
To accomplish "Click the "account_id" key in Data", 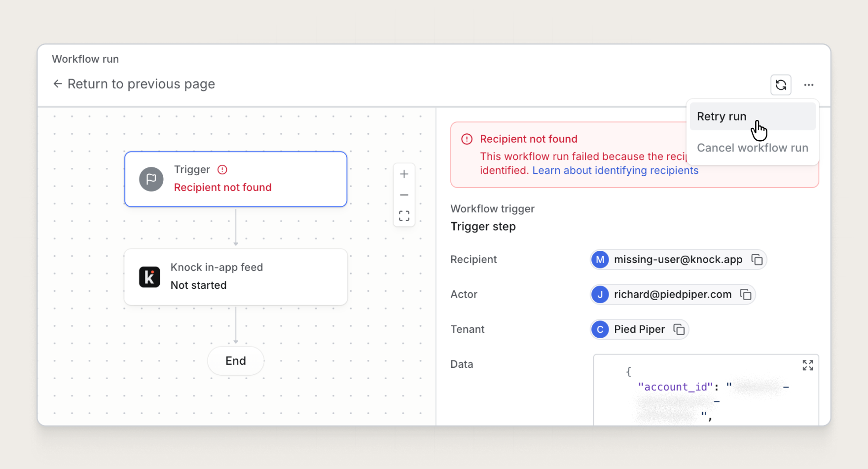I will point(675,387).
